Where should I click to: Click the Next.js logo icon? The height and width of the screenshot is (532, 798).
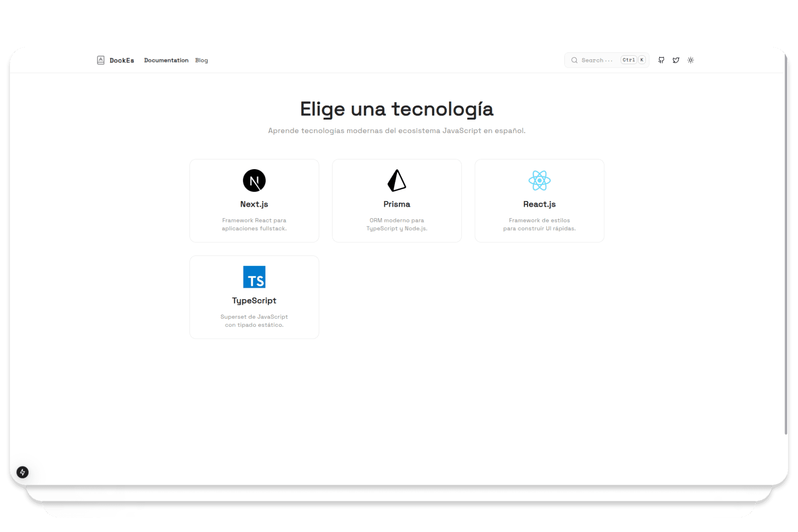click(x=254, y=180)
